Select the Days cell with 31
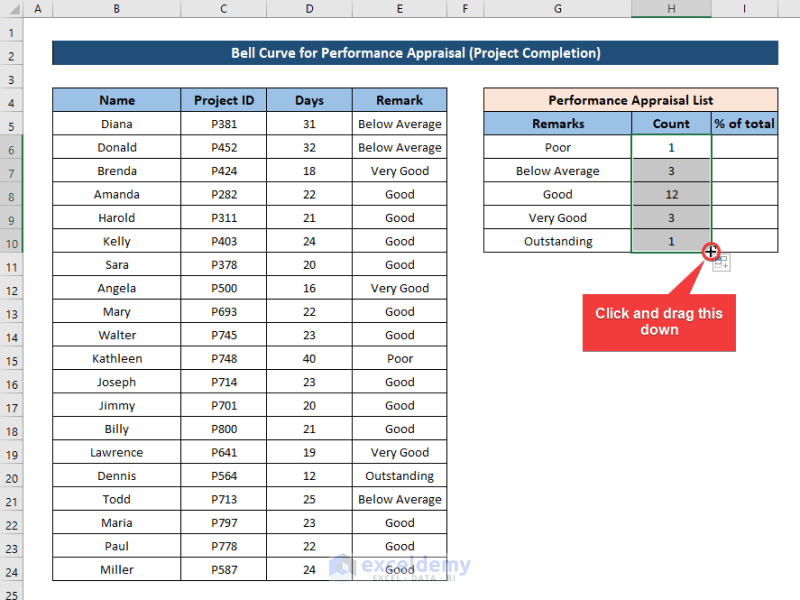 pyautogui.click(x=309, y=124)
